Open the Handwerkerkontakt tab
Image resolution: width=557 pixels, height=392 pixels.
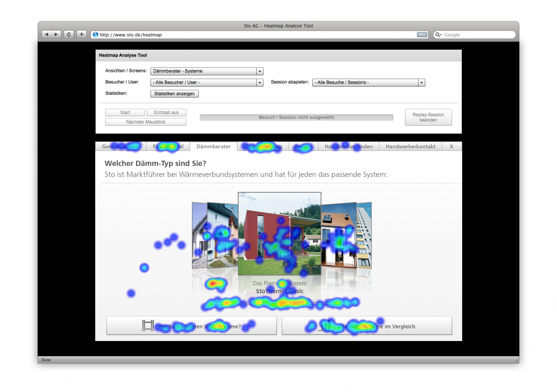tap(410, 147)
